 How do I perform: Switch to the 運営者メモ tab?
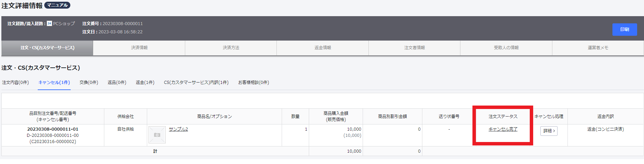598,48
